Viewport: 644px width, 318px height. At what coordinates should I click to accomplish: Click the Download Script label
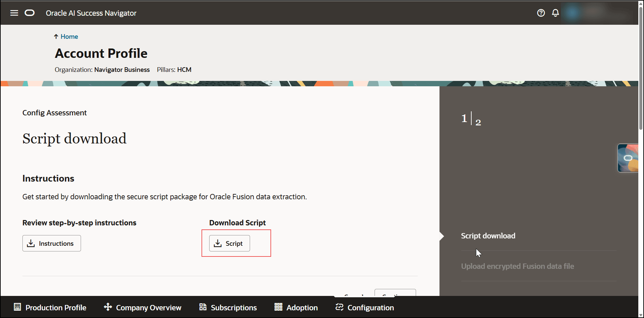(x=237, y=223)
